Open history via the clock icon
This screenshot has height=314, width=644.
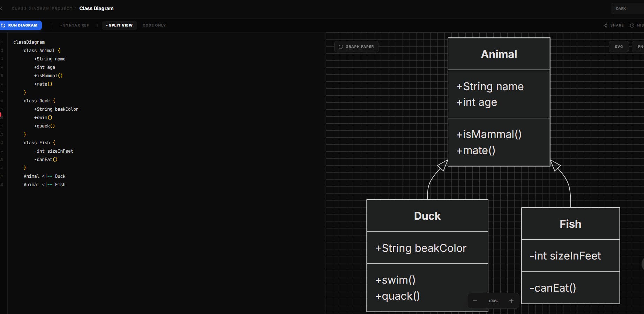pos(632,25)
